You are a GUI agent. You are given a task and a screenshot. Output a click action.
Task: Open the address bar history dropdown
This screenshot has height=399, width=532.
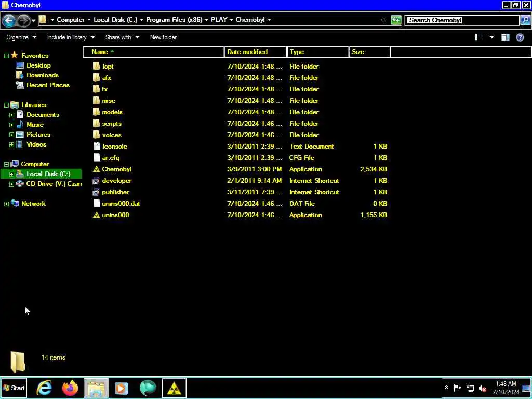(383, 20)
